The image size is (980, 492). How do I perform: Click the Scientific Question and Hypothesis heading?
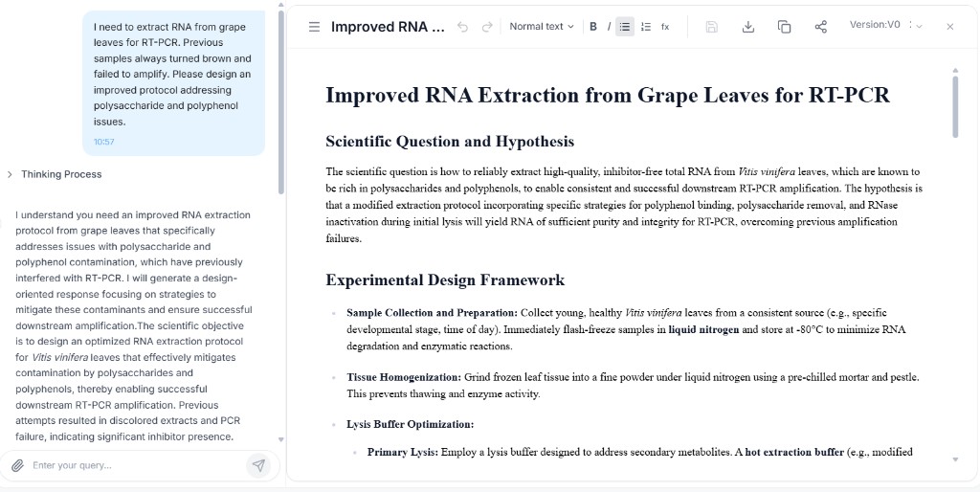(450, 142)
